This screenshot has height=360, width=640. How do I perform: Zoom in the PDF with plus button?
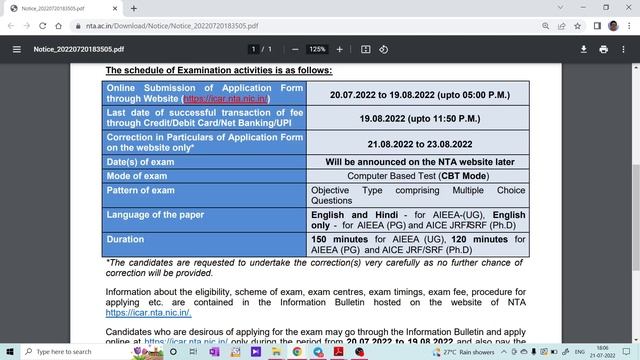pos(339,49)
